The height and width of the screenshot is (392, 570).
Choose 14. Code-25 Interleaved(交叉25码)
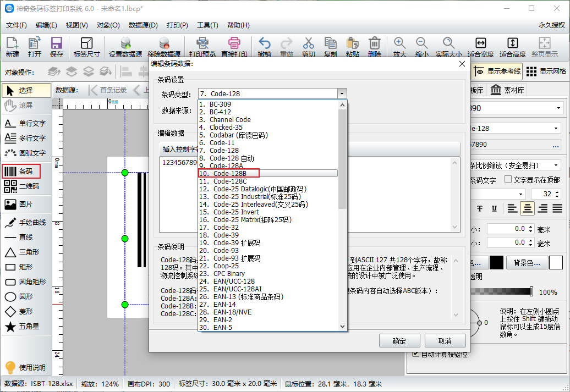[268, 204]
